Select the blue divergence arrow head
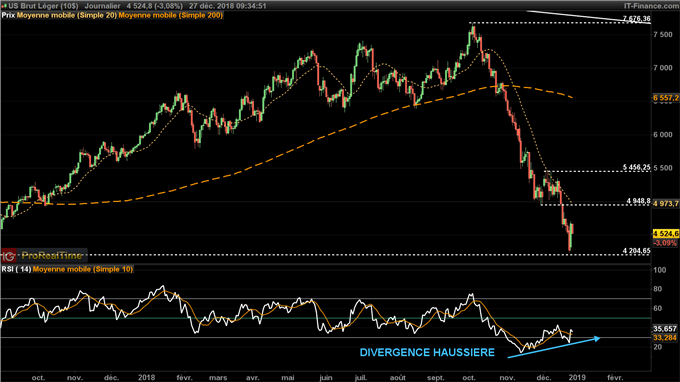This screenshot has width=680, height=382. 597,339
